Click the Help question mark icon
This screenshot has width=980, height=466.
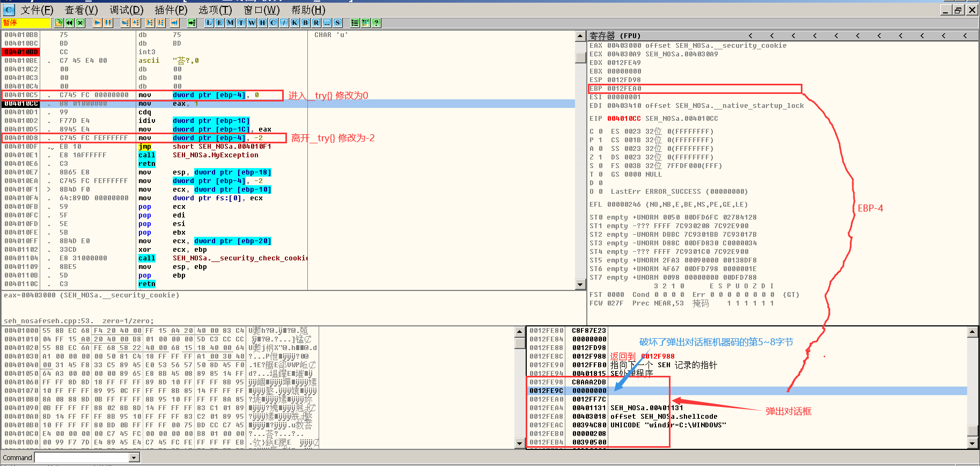(377, 23)
